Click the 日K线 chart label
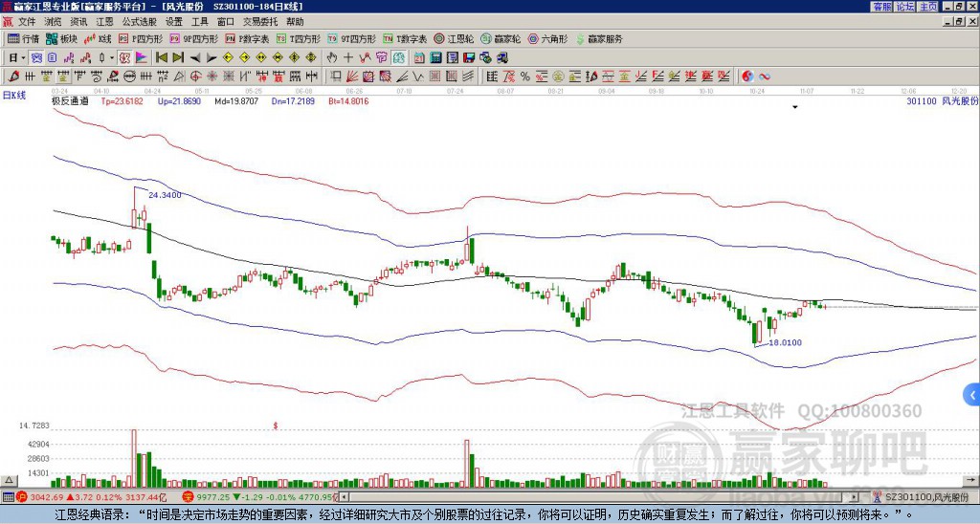 click(x=13, y=95)
